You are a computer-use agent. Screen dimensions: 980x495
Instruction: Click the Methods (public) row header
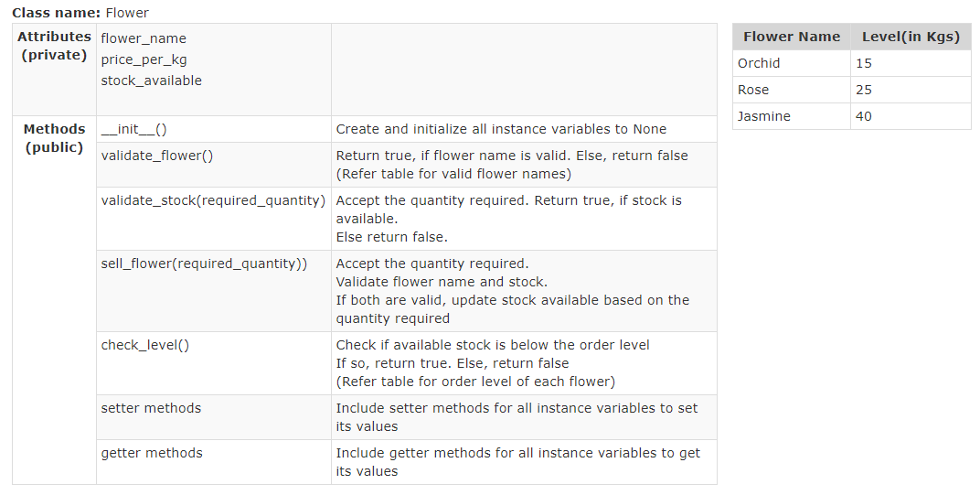click(x=54, y=138)
